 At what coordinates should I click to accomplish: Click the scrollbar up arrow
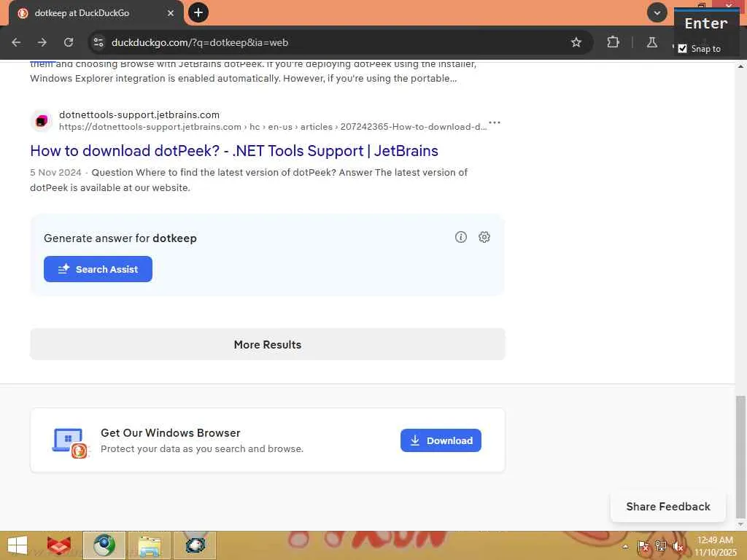(740, 66)
